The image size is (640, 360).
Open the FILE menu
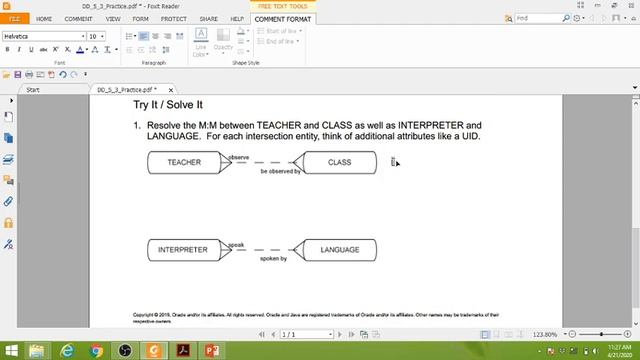(x=15, y=19)
